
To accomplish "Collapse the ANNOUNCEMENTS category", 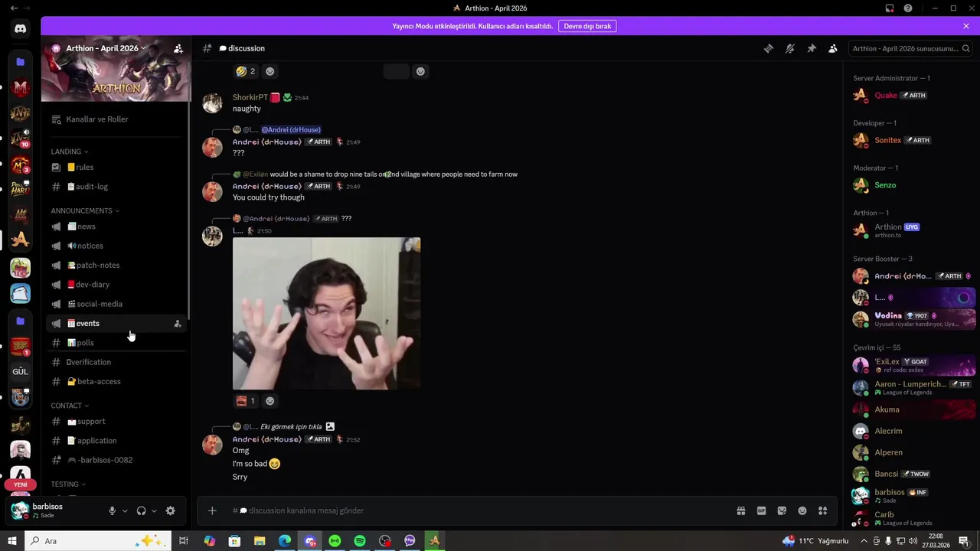I will click(85, 210).
